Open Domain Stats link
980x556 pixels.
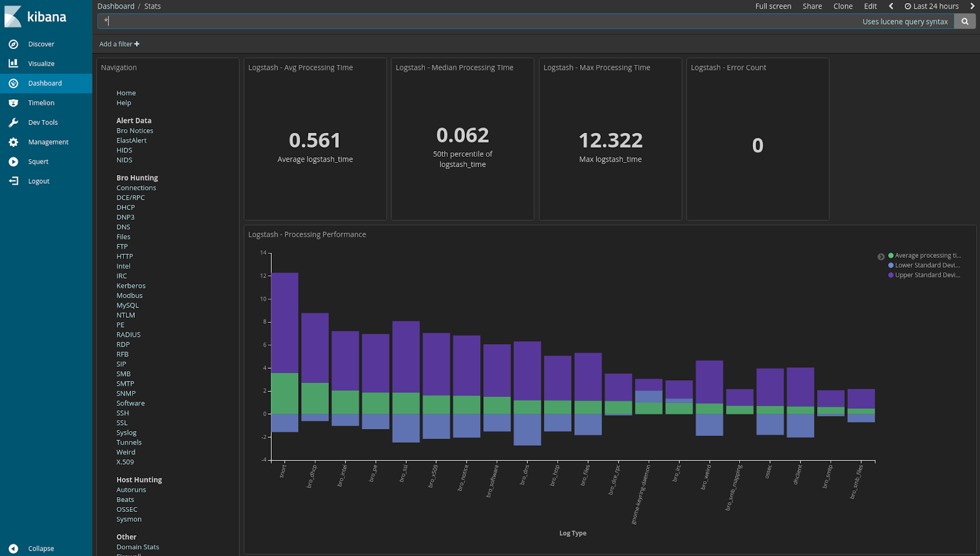[138, 547]
